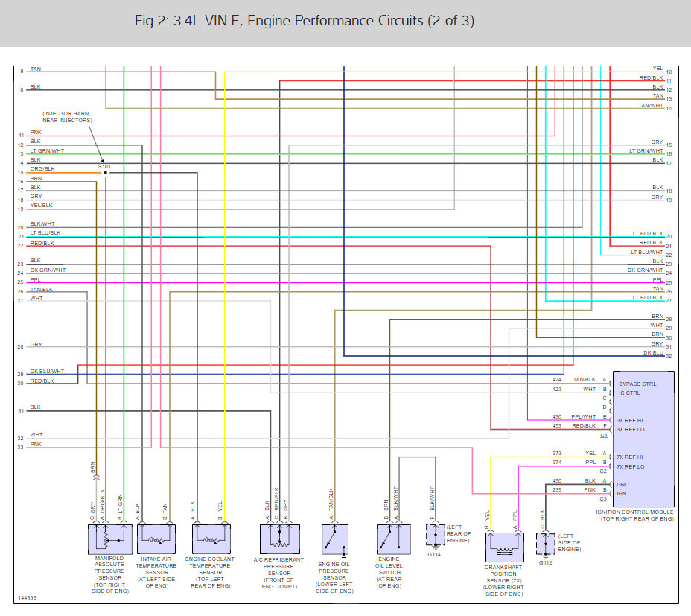Click circuit number '573' near the module

point(556,454)
